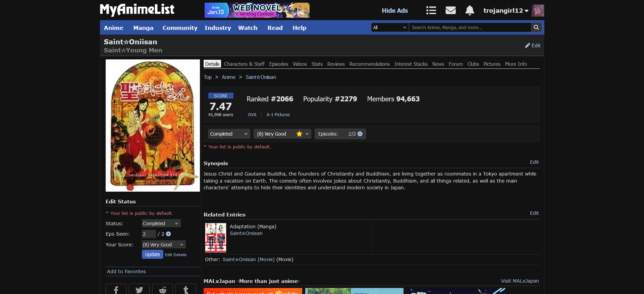Image resolution: width=644 pixels, height=294 pixels.
Task: Switch to the Stats tab
Action: [x=317, y=64]
